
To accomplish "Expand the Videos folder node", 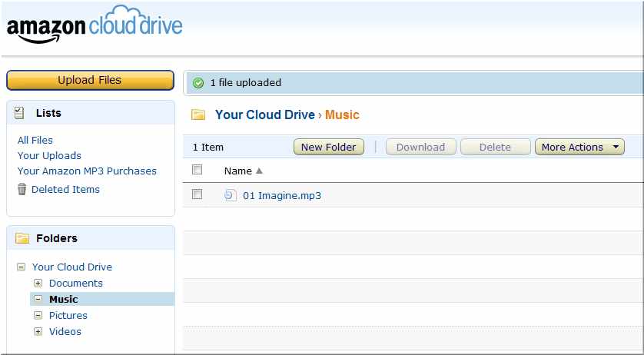I will tap(38, 332).
